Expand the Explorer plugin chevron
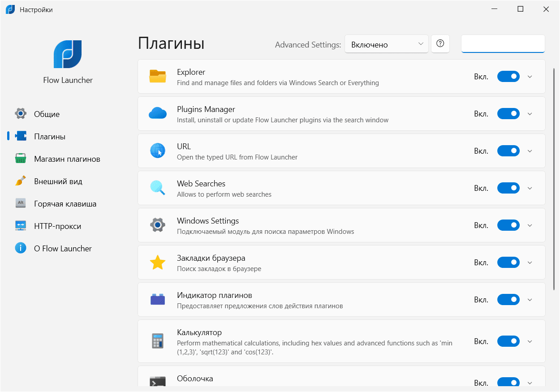The image size is (560, 392). click(530, 77)
